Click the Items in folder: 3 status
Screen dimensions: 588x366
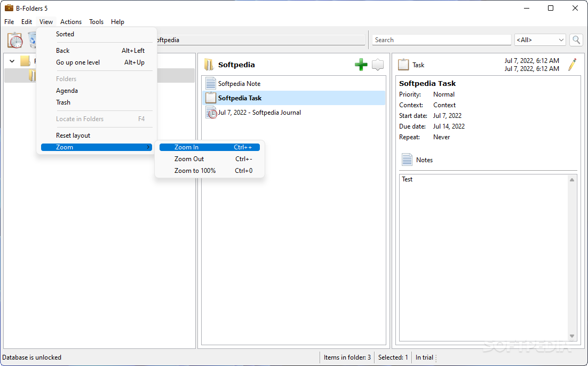pos(347,357)
